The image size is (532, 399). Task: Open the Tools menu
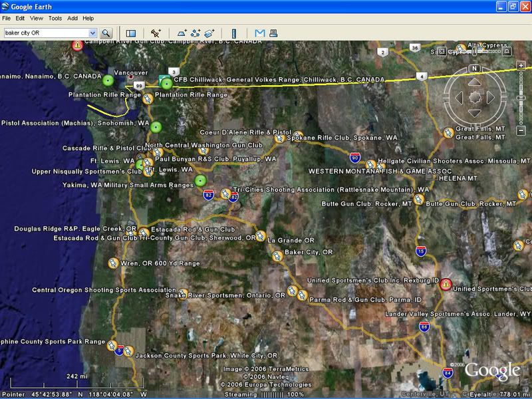coord(55,19)
